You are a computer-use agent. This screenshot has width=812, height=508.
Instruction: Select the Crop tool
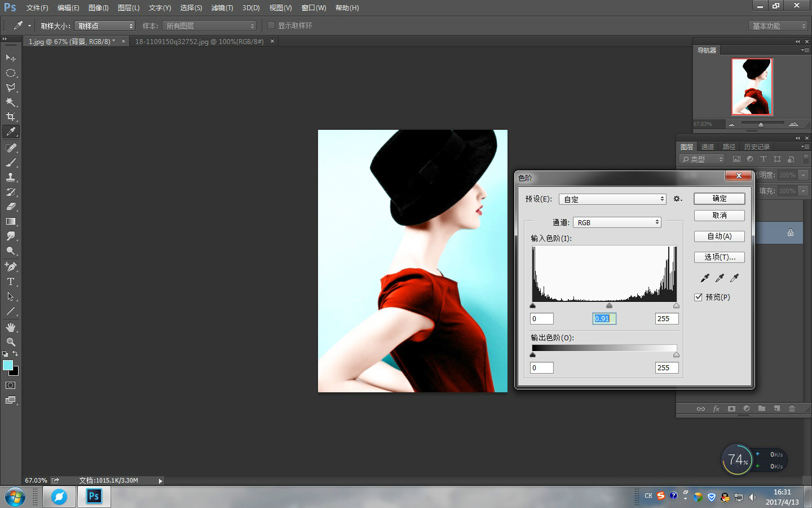pos(10,117)
